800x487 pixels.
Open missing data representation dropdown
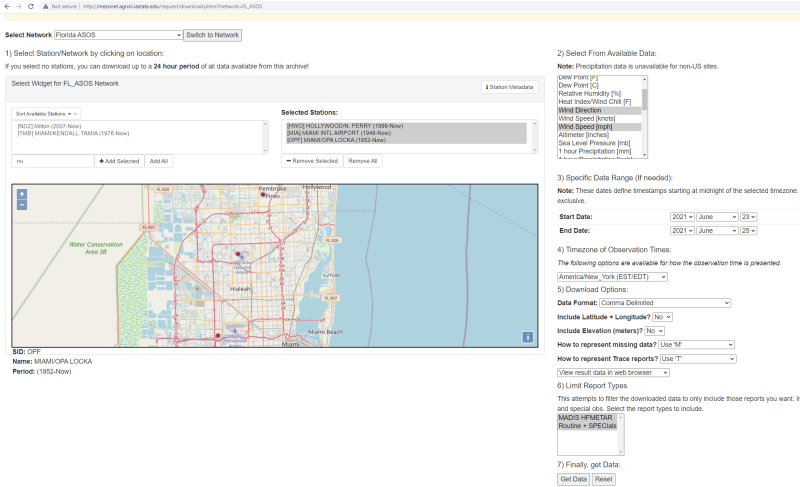click(x=696, y=345)
